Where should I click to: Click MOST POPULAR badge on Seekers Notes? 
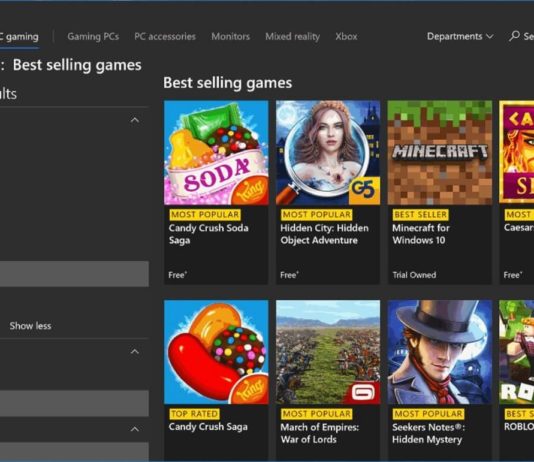pos(428,414)
